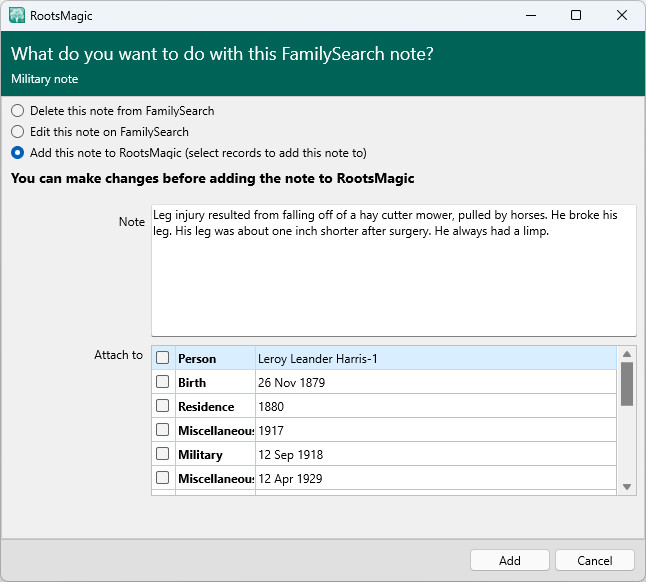Check the Person row checkbox

tap(163, 358)
